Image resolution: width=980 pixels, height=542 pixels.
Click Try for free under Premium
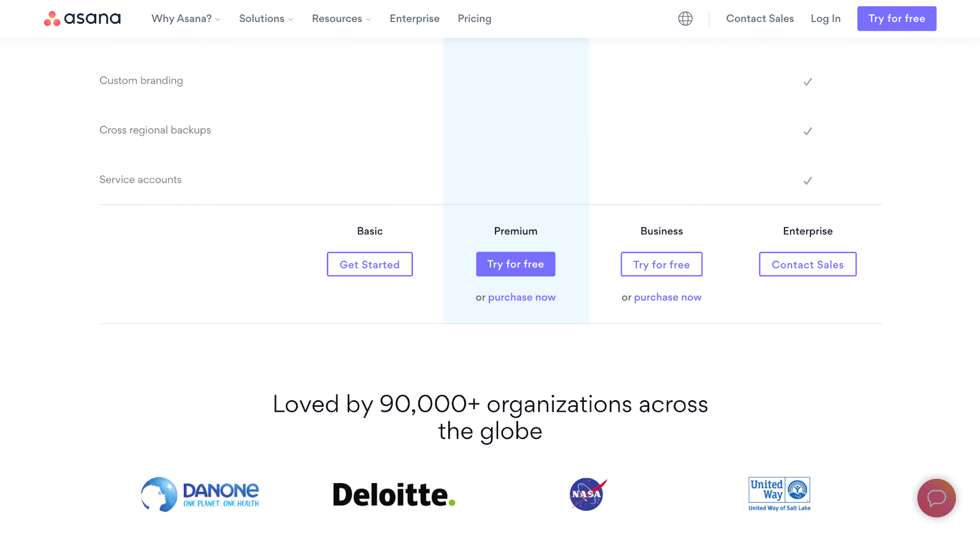click(515, 264)
